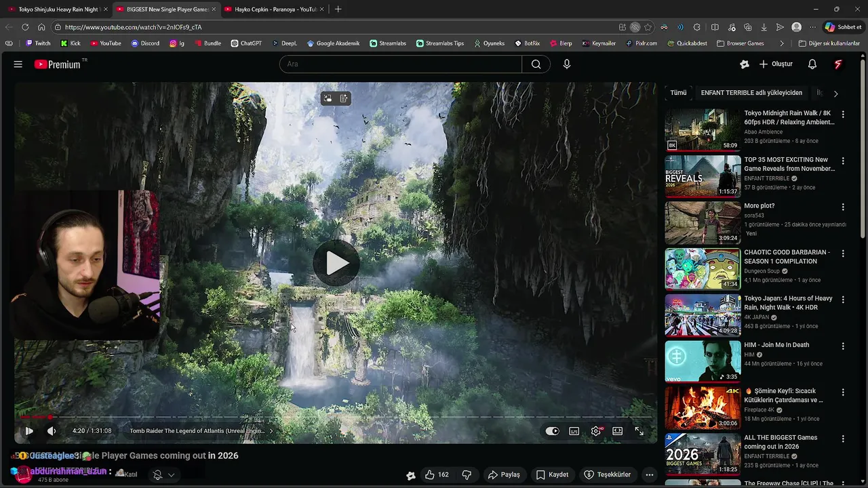Open Diğer sık kullanılanlar folder
The image size is (868, 488).
click(829, 43)
